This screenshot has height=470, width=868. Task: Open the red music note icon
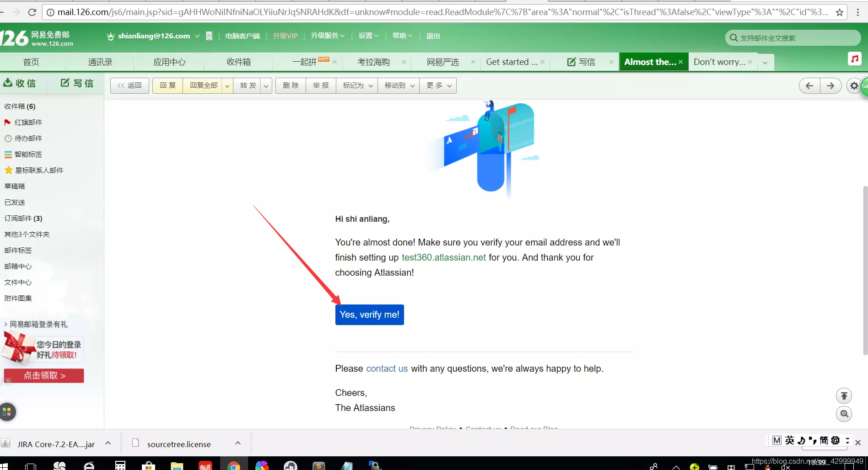[x=855, y=59]
